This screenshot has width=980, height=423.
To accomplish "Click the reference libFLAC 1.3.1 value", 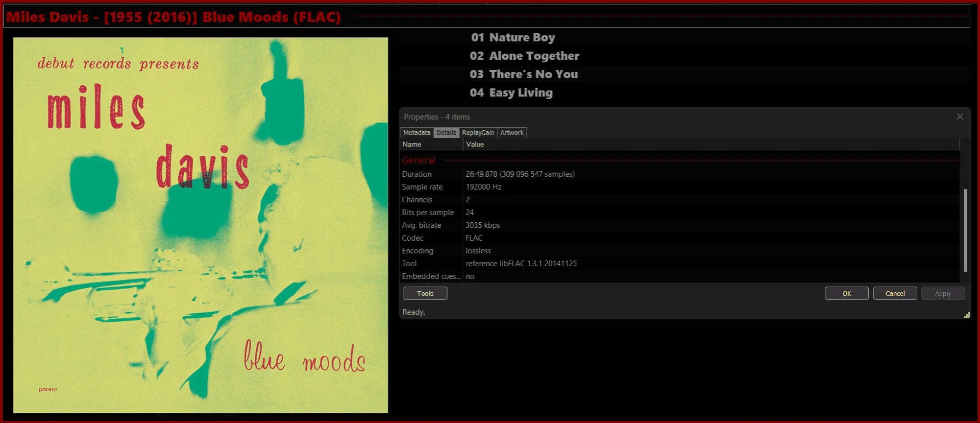I will pyautogui.click(x=521, y=264).
